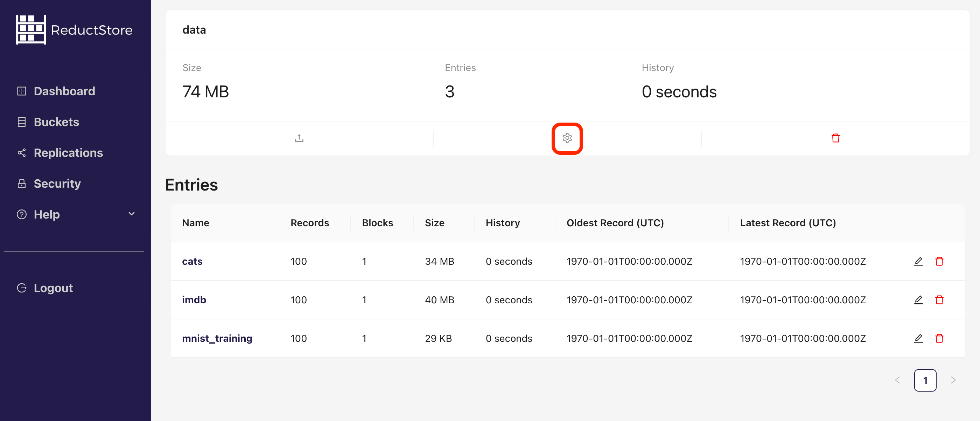The width and height of the screenshot is (980, 421).
Task: Delete the cats entry with trash icon
Action: (x=940, y=262)
